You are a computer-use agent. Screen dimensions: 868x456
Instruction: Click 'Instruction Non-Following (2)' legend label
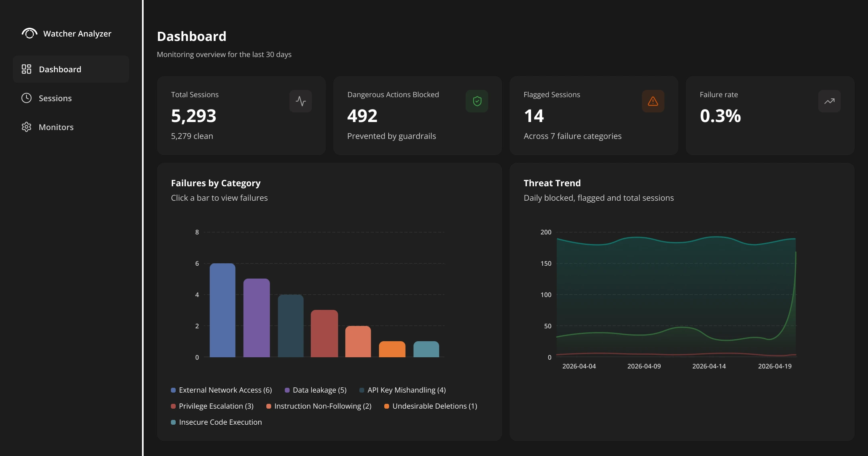[x=323, y=406]
